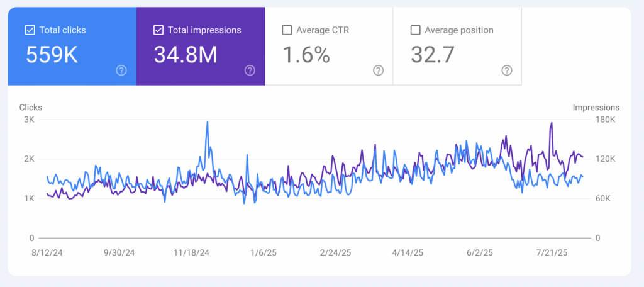Click the Average CTR help question mark
This screenshot has height=287, width=644.
[x=378, y=70]
